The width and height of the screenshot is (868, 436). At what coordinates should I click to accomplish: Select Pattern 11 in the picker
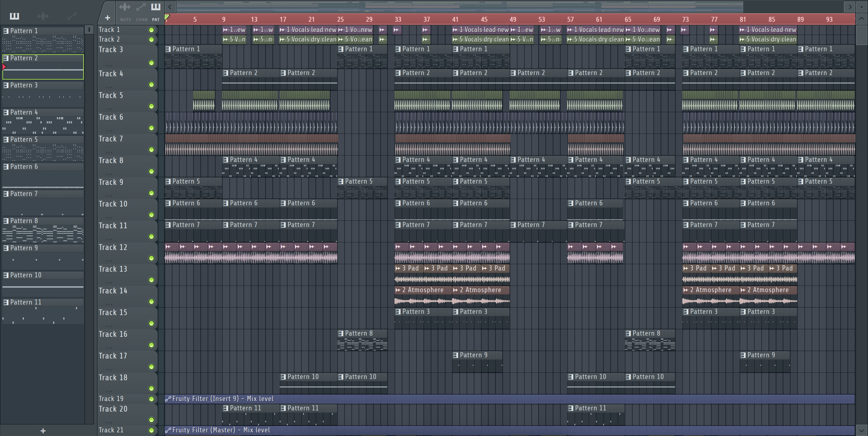click(43, 311)
